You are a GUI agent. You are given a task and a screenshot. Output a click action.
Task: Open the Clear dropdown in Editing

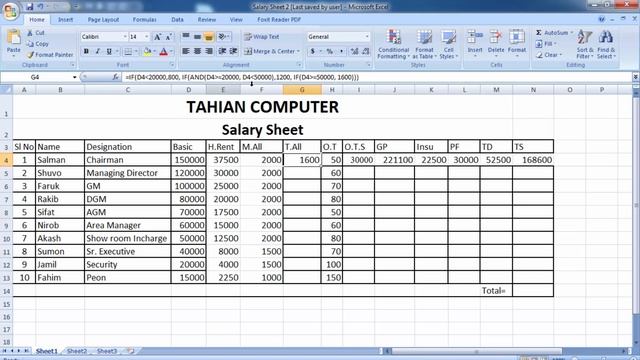click(549, 55)
